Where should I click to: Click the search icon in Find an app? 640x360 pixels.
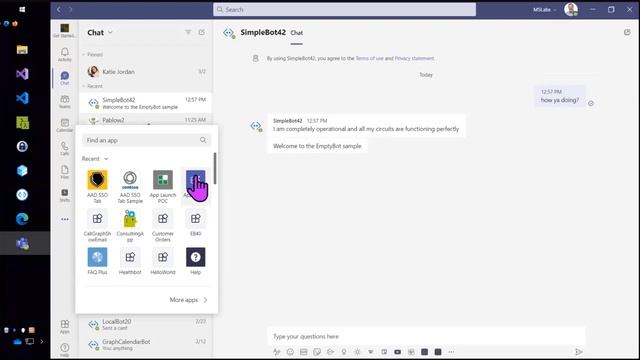coord(203,140)
